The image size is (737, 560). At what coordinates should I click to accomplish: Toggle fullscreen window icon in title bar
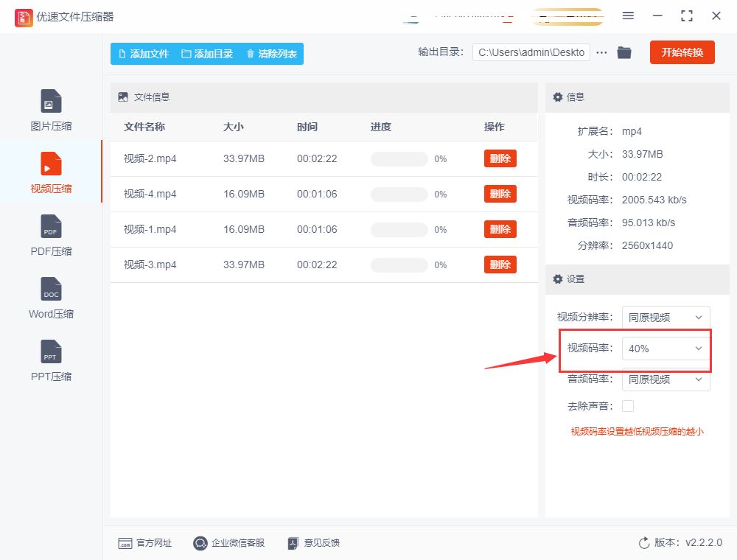pos(687,16)
